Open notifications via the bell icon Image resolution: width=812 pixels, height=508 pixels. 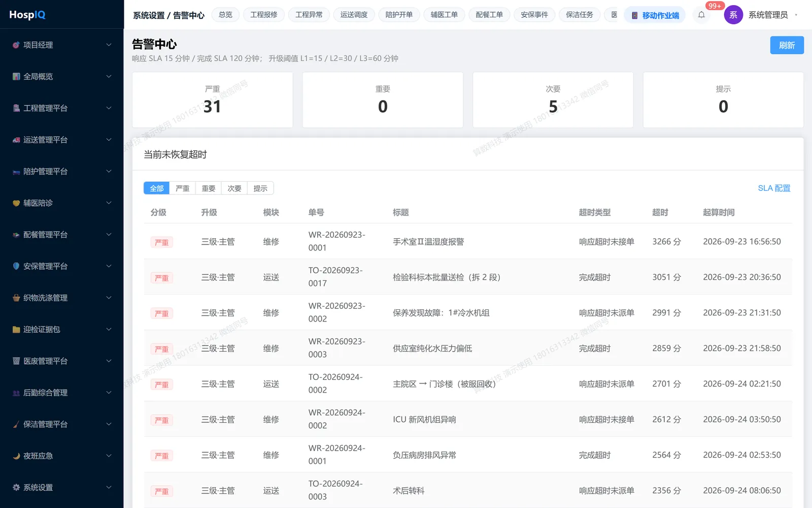(x=701, y=15)
